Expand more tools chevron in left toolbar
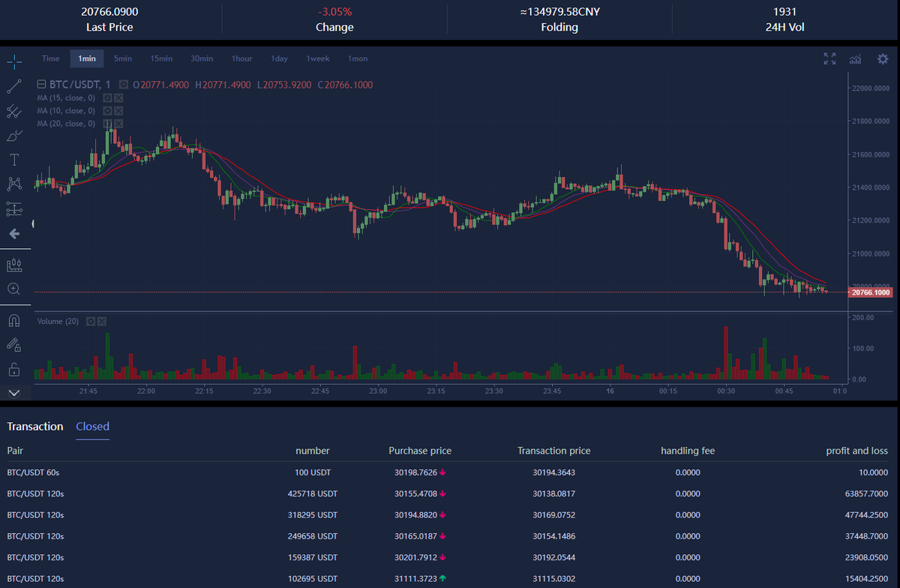Image resolution: width=900 pixels, height=588 pixels. pyautogui.click(x=14, y=392)
